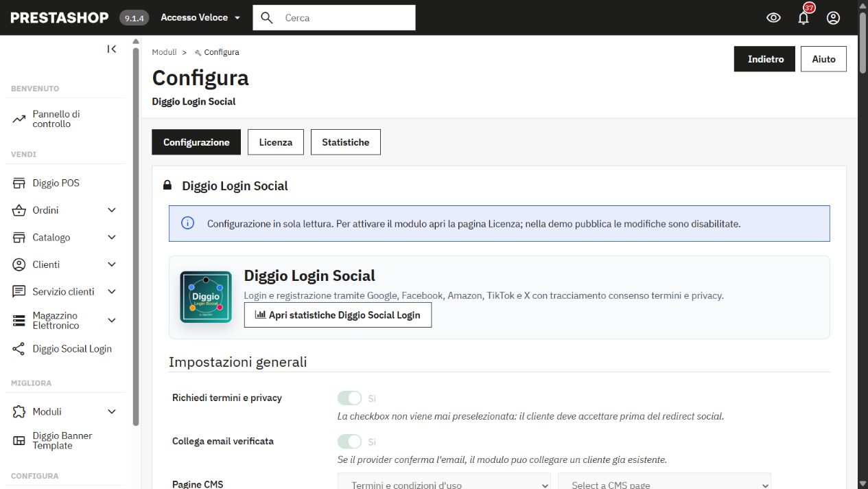Viewport: 868px width, 489px height.
Task: Expand the Servizio clienti submenu chevron
Action: [x=112, y=292]
